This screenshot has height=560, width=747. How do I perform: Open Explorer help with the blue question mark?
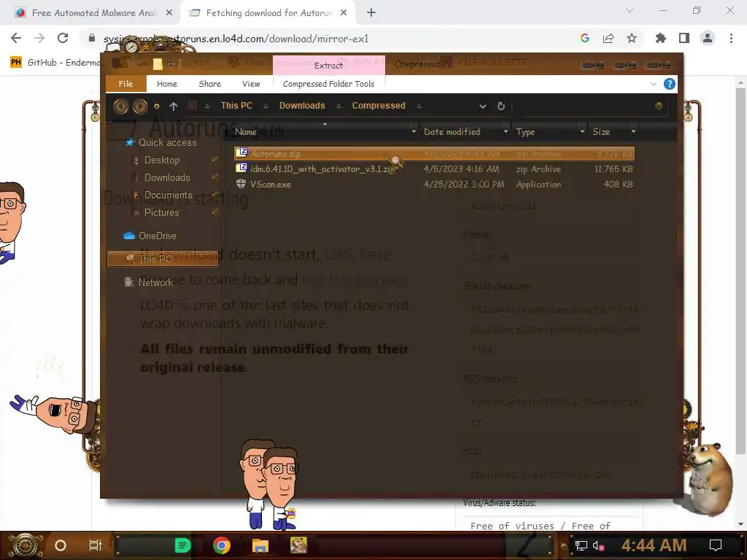pyautogui.click(x=670, y=85)
